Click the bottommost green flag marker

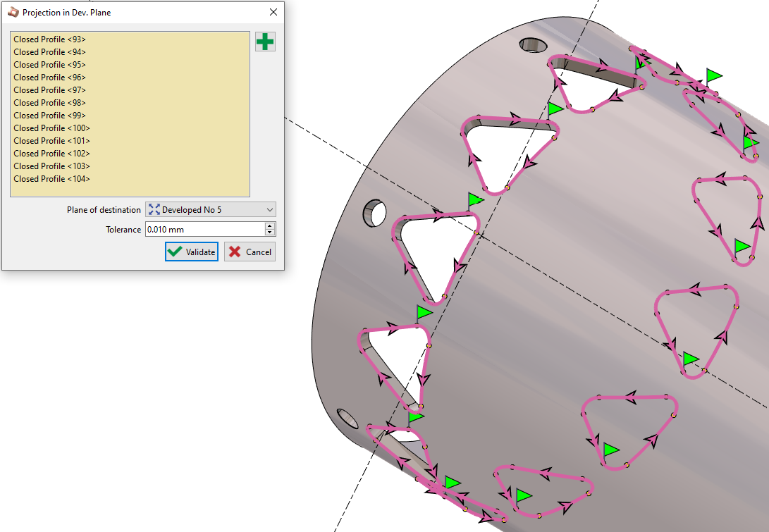pyautogui.click(x=522, y=495)
